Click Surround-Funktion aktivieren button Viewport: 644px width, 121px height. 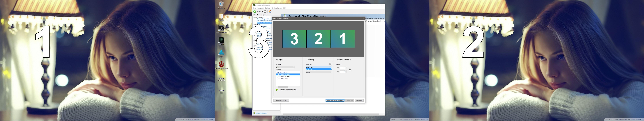click(x=335, y=100)
